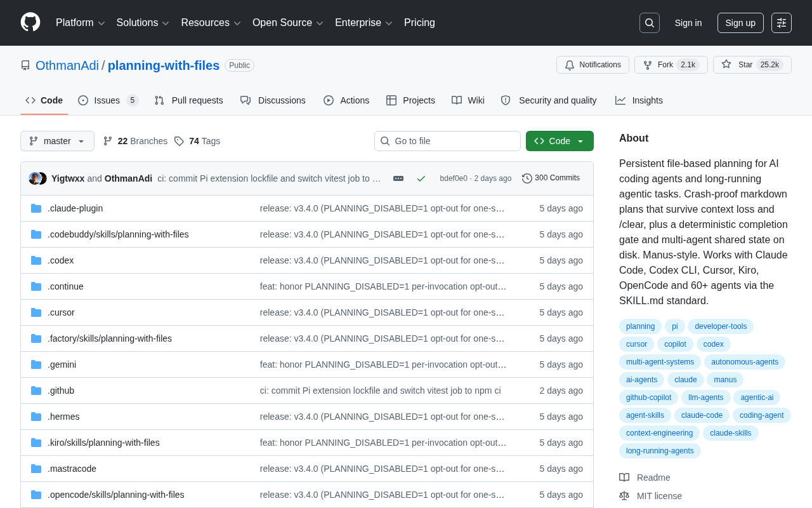Expand the Platform menu
812x508 pixels.
point(81,23)
